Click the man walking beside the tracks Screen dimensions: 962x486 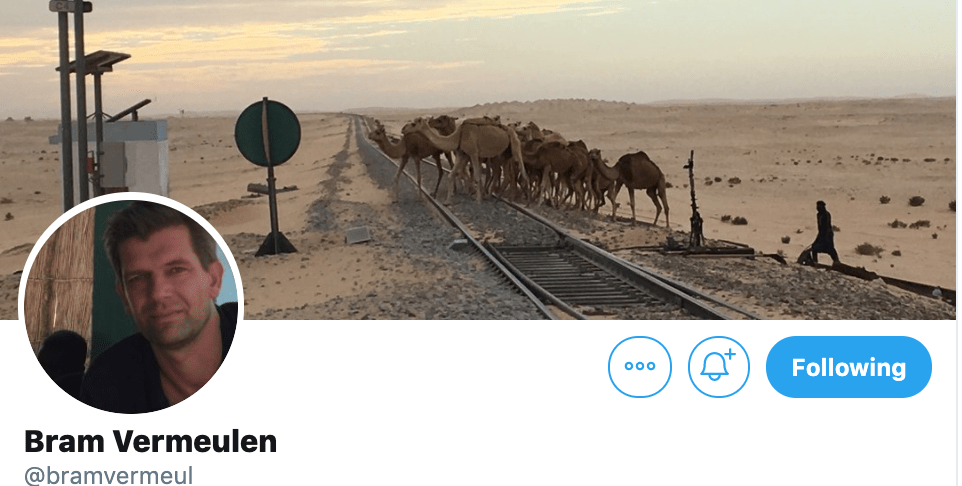tap(823, 233)
